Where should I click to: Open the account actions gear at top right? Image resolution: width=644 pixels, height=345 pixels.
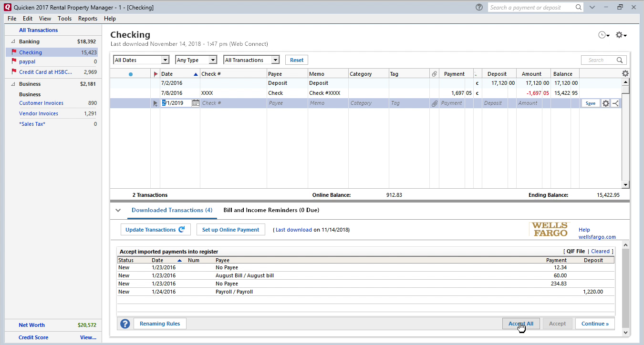point(621,35)
